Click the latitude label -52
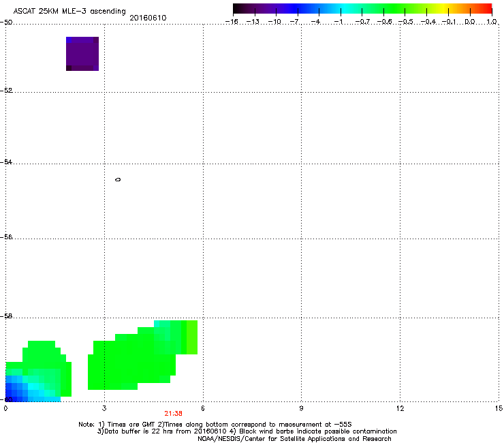This screenshot has height=443, width=504. coord(6,91)
